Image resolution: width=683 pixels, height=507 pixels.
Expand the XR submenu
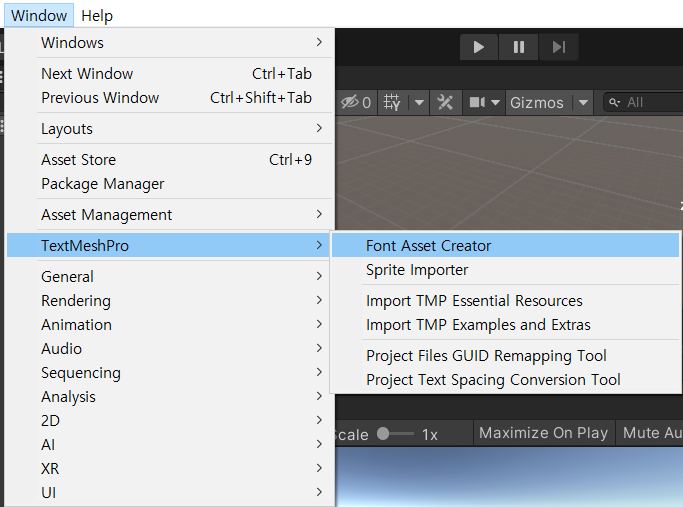170,468
